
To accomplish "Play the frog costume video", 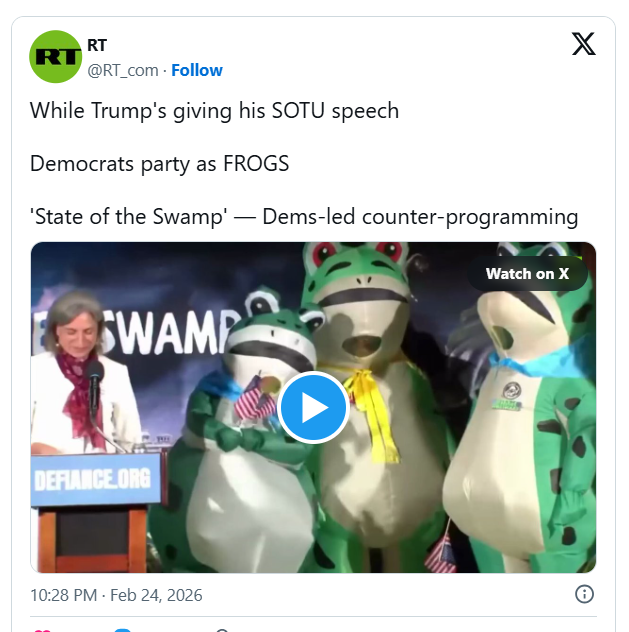I will coord(313,407).
